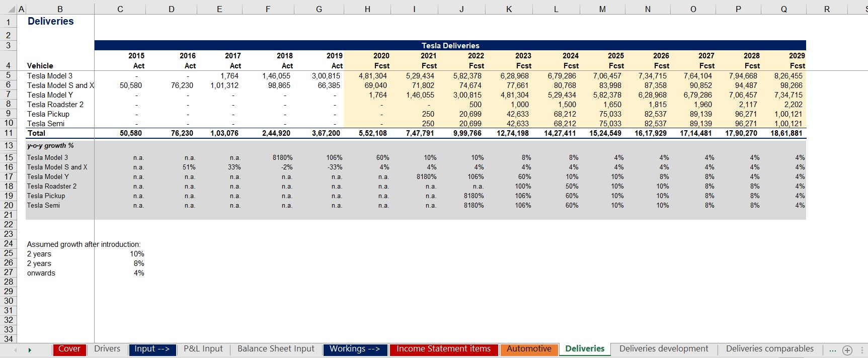Select the 'Workings -->' sheet tab
Image resolution: width=868 pixels, height=358 pixels.
click(x=355, y=349)
